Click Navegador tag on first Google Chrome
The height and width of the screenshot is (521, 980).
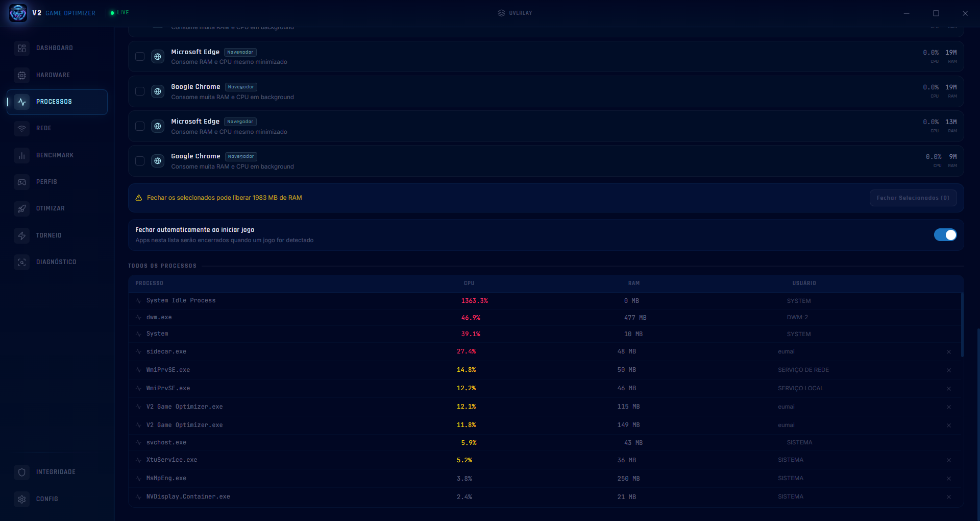pyautogui.click(x=241, y=87)
